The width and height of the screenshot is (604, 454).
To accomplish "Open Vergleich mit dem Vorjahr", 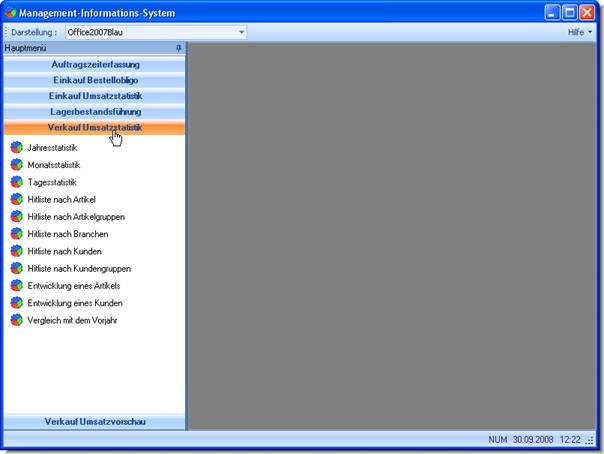I will pos(72,320).
